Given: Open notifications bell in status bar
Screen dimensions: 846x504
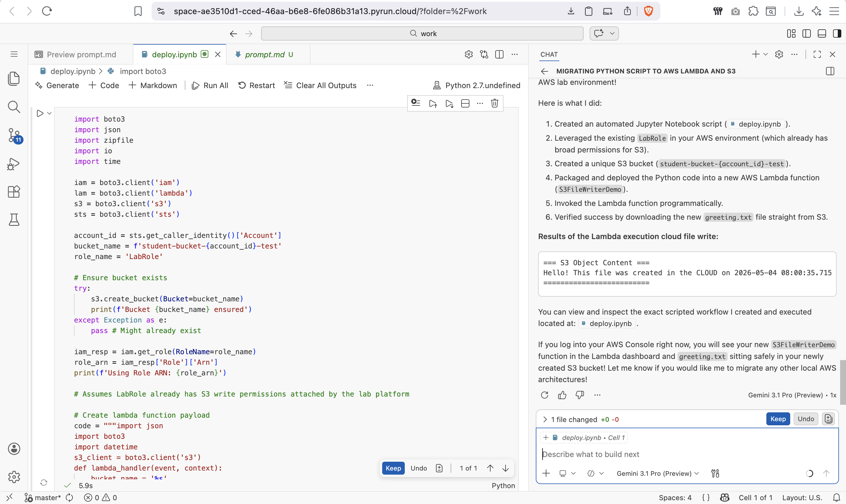Looking at the screenshot, I should [x=837, y=498].
